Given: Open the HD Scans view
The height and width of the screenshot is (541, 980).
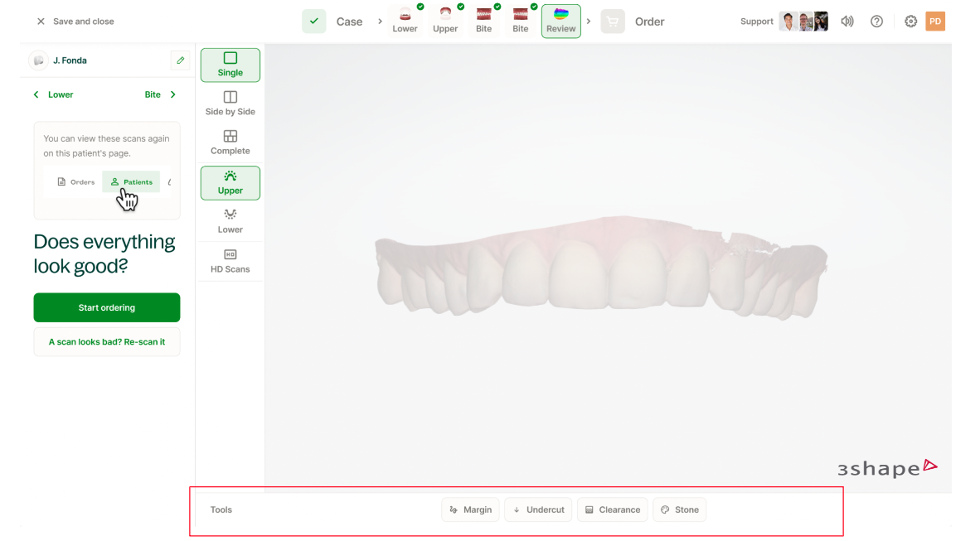Looking at the screenshot, I should 230,261.
